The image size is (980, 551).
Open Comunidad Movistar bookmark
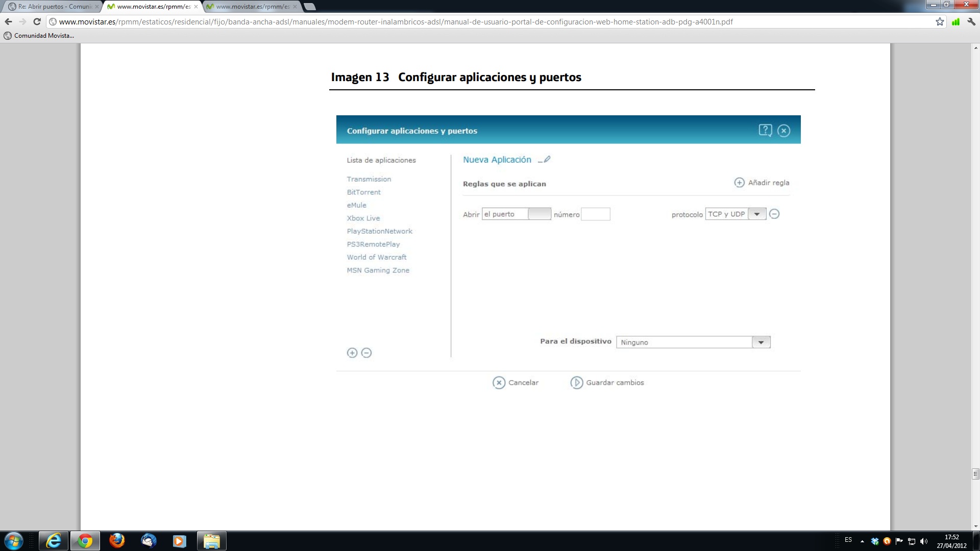(x=39, y=36)
